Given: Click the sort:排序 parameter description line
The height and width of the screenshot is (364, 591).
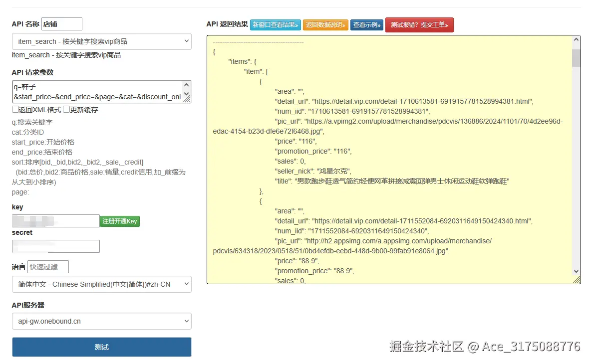Looking at the screenshot, I should 78,162.
